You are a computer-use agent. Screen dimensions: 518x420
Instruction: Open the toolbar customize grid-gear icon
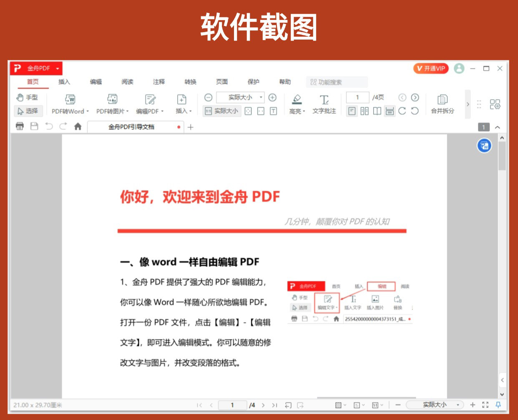[495, 104]
